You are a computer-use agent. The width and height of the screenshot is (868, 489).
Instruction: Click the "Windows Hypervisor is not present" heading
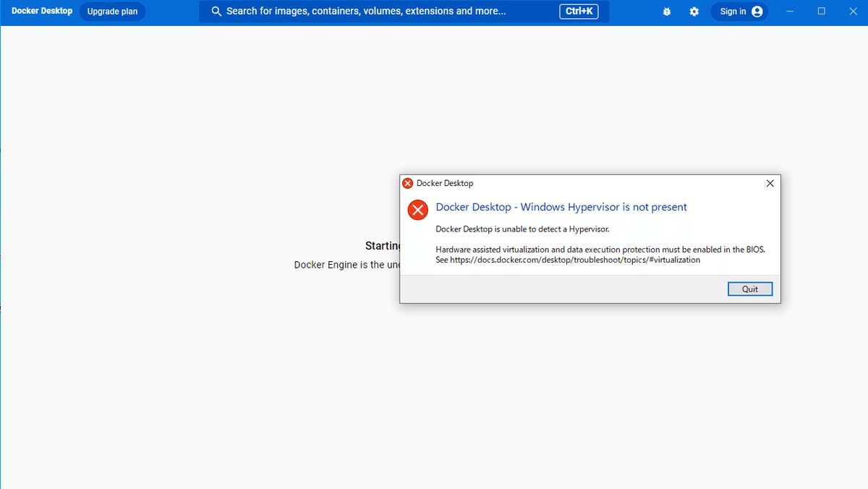click(561, 207)
